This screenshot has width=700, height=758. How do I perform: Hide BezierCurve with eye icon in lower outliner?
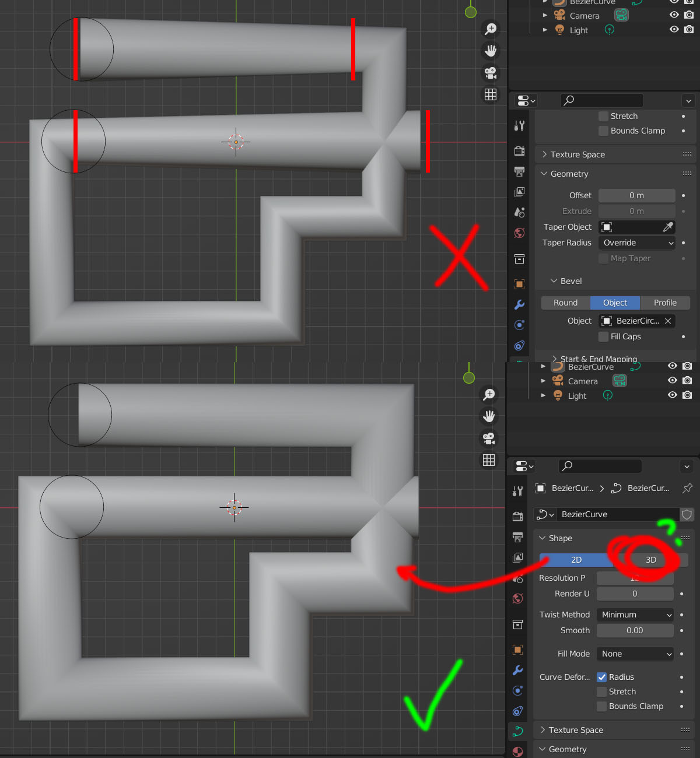[x=673, y=366]
